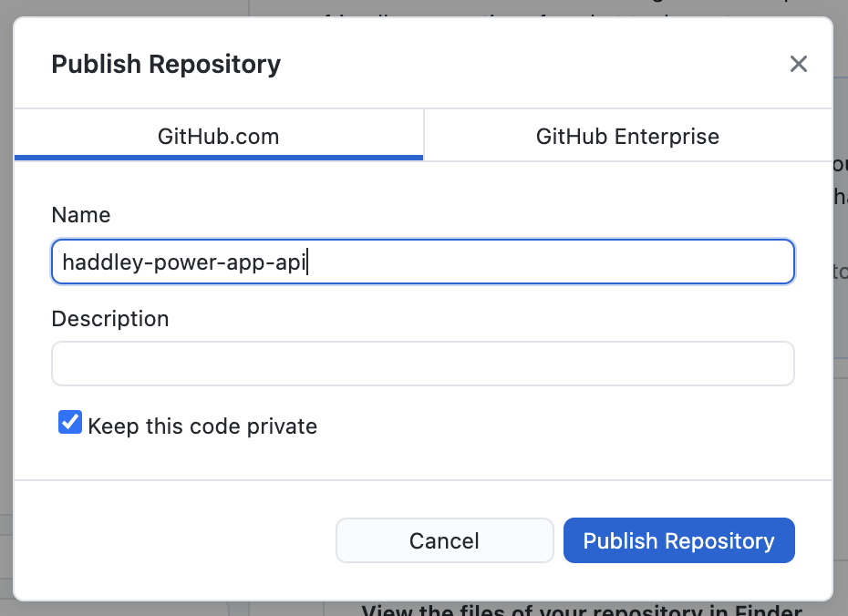The image size is (848, 616).
Task: Uncheck the Keep this code private checkbox
Action: 70,423
